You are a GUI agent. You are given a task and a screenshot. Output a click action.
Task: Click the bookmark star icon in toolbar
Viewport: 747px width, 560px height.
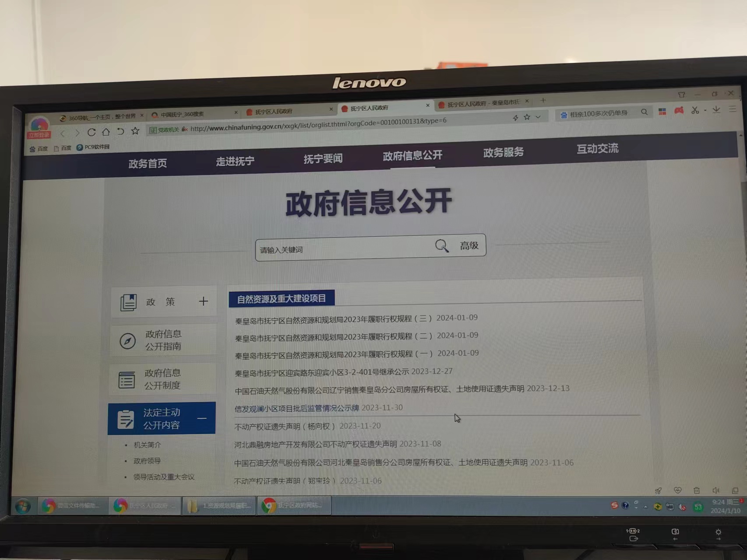pyautogui.click(x=135, y=131)
